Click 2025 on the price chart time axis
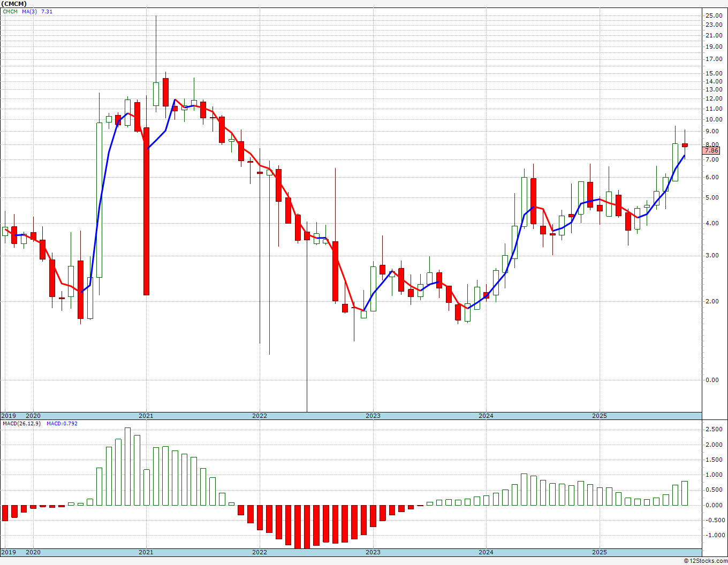728x565 pixels. tap(600, 416)
